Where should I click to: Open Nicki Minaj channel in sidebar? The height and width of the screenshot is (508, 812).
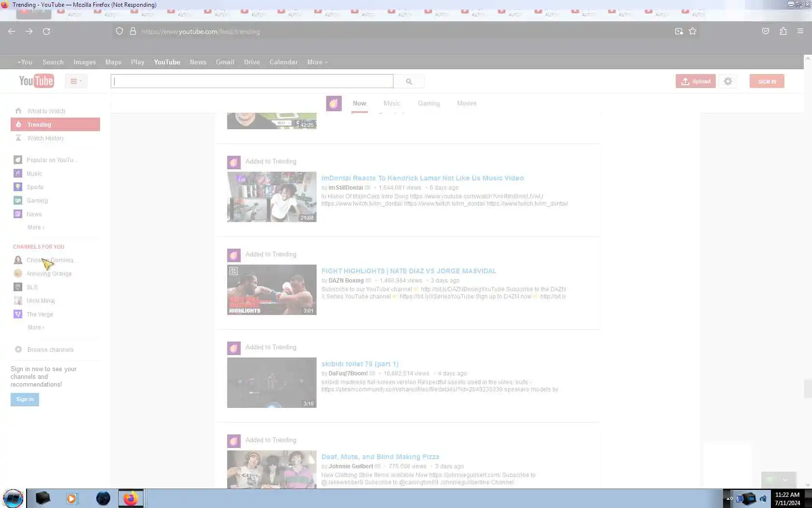41,301
